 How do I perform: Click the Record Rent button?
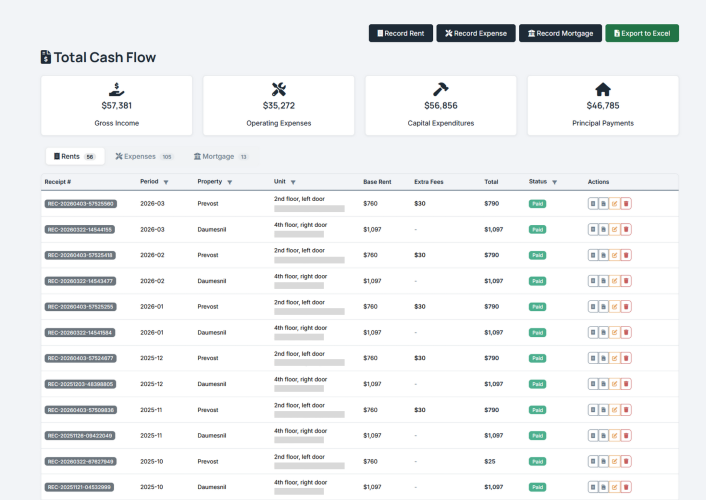tap(400, 33)
